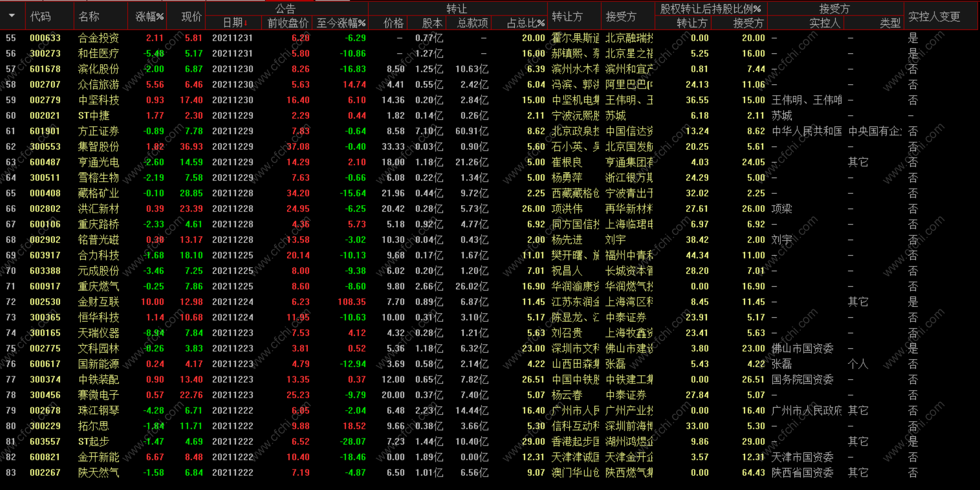Select stock name 合金投资
Viewport: 980px width, 490px height.
point(98,38)
